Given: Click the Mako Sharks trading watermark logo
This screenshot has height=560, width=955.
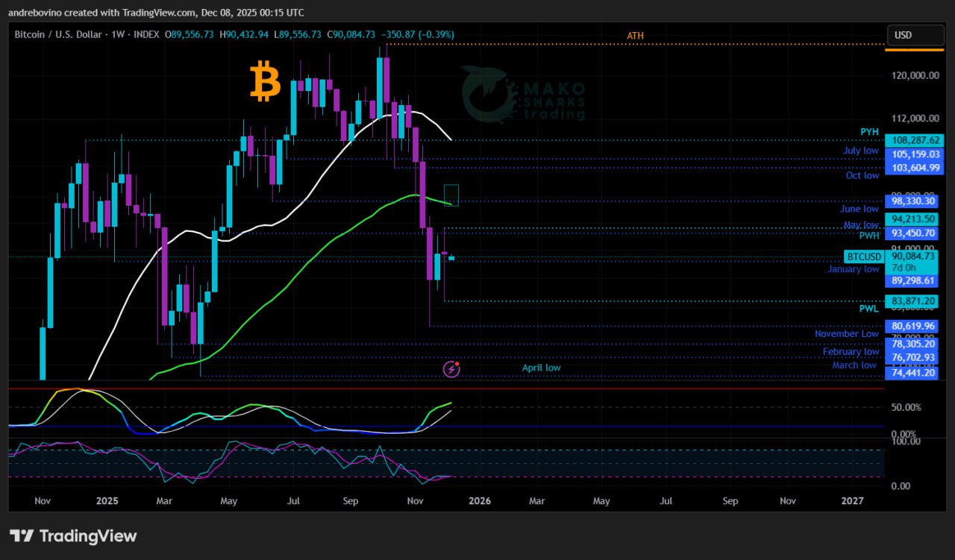Looking at the screenshot, I should [522, 93].
